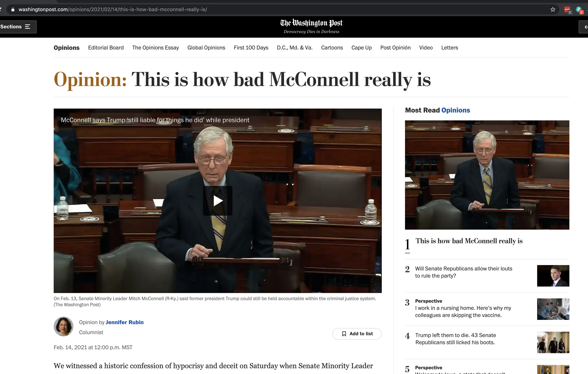Screen dimensions: 588x374
Task: View site security lock icon
Action: coord(13,10)
